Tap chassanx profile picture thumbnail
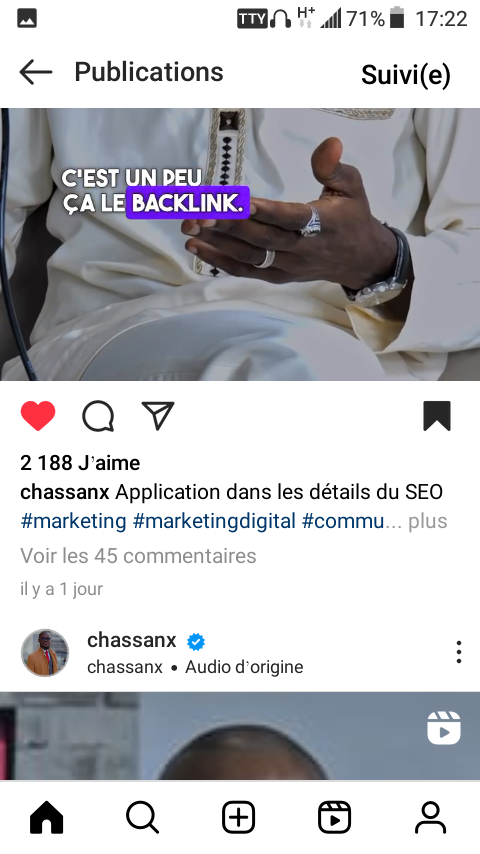Screen dimensions: 480x854 (45, 652)
